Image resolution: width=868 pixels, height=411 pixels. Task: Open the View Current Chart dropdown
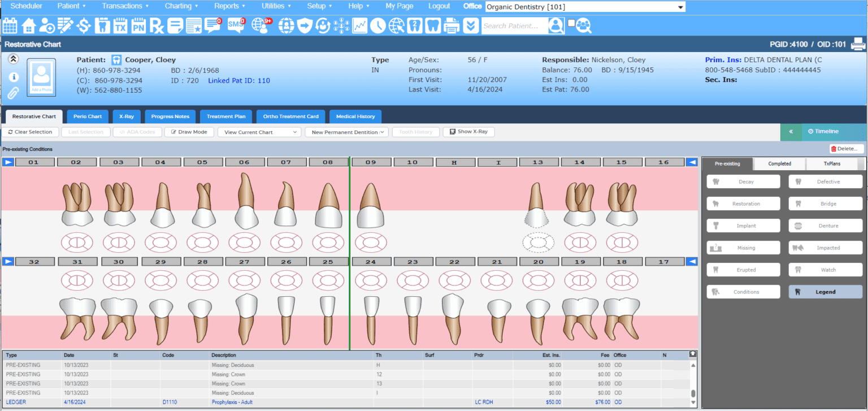point(259,132)
